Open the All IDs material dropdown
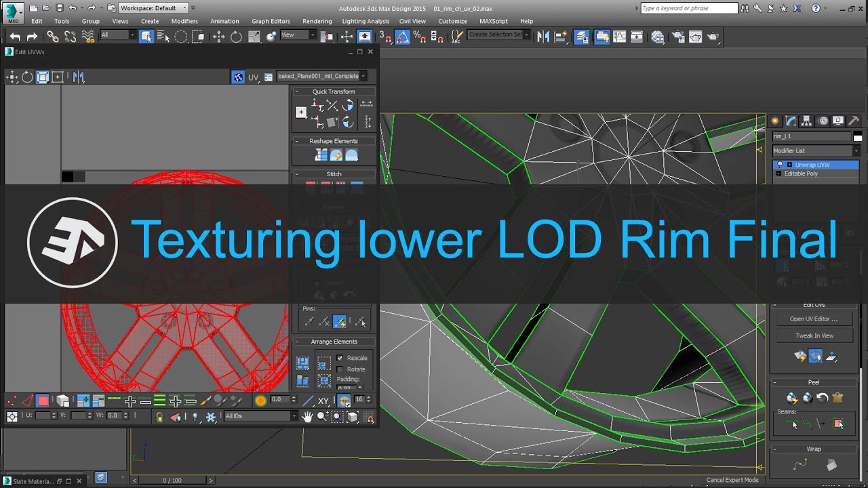 point(260,416)
